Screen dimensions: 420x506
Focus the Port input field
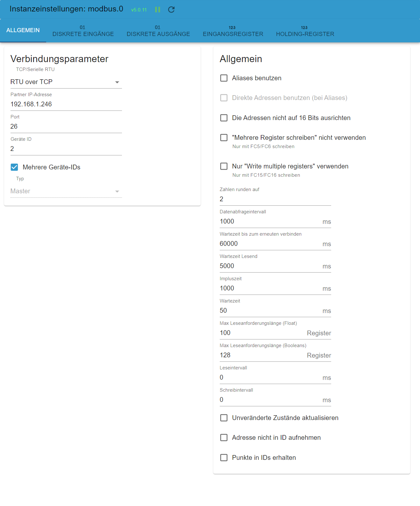pos(66,126)
